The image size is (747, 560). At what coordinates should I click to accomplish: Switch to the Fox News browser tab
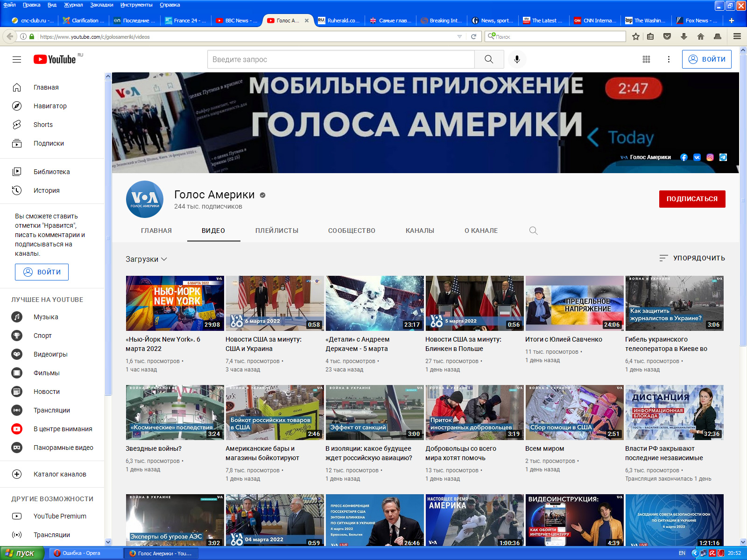coord(697,21)
